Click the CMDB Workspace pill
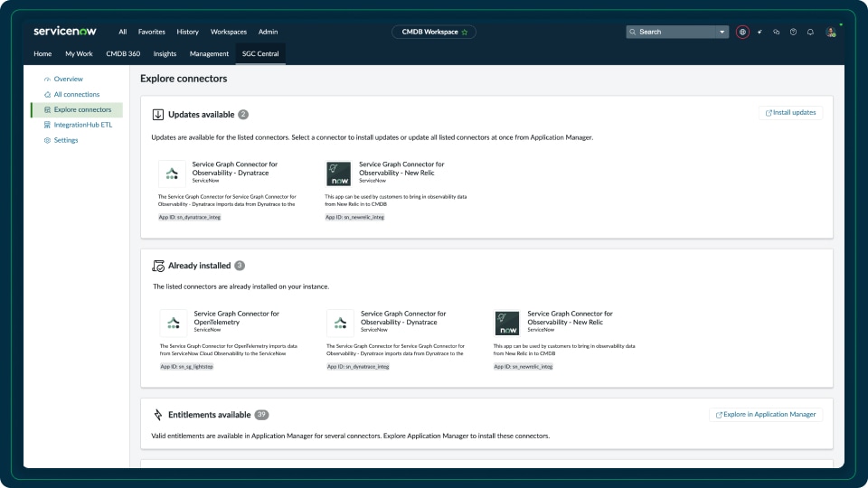Image resolution: width=868 pixels, height=488 pixels. 434,33
